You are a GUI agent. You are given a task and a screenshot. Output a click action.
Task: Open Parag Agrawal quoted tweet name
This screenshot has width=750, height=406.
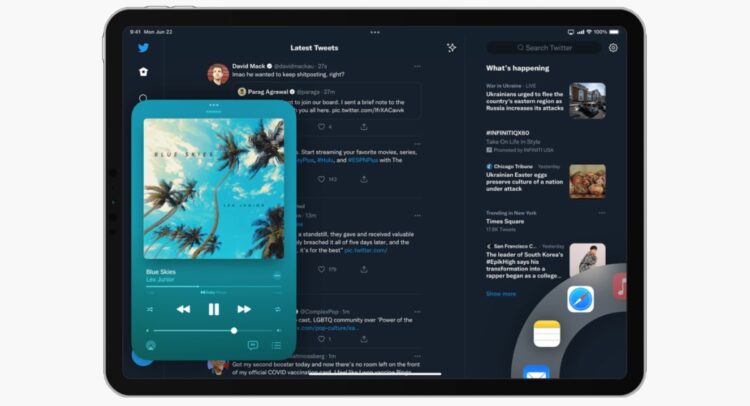coord(268,92)
